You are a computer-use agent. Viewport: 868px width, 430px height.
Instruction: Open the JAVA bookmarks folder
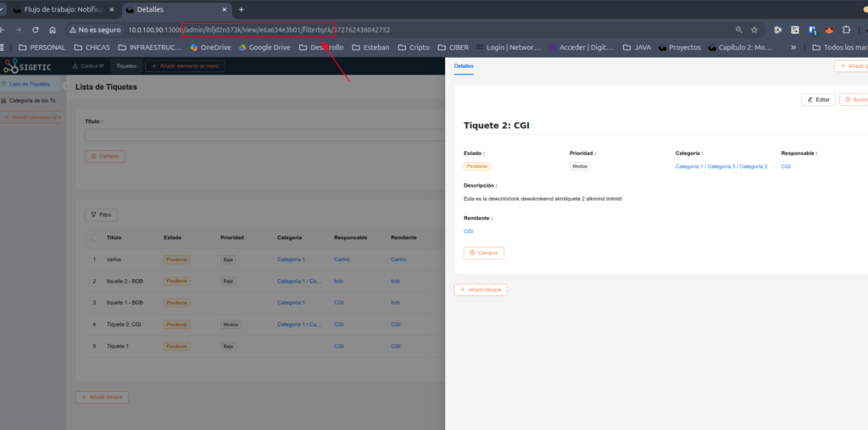click(x=637, y=47)
